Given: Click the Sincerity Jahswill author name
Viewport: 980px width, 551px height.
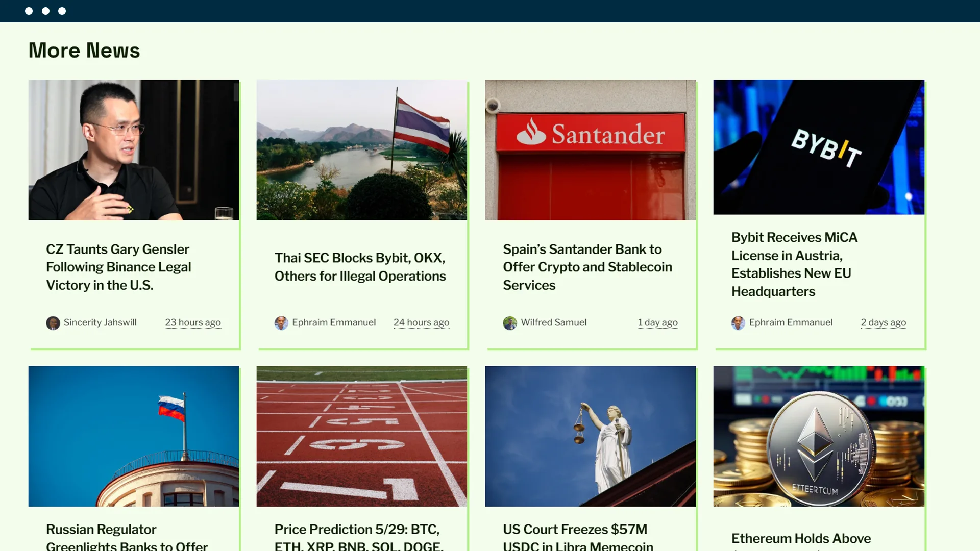Looking at the screenshot, I should (x=100, y=322).
